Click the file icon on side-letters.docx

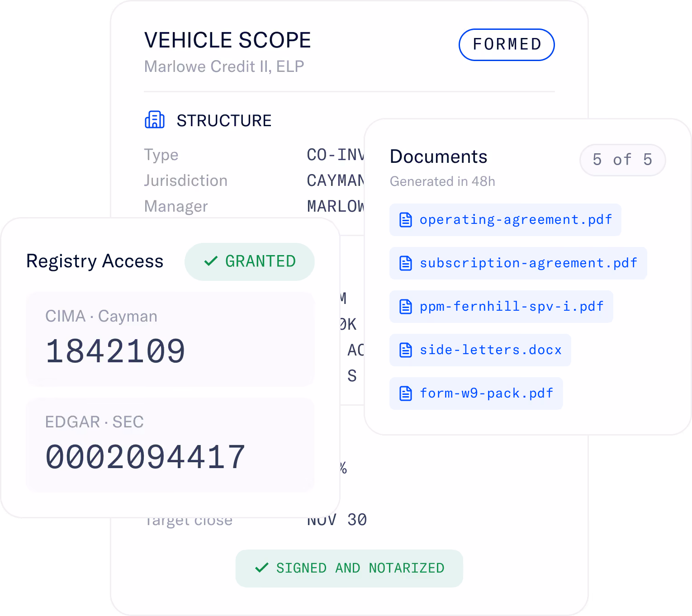tap(406, 350)
